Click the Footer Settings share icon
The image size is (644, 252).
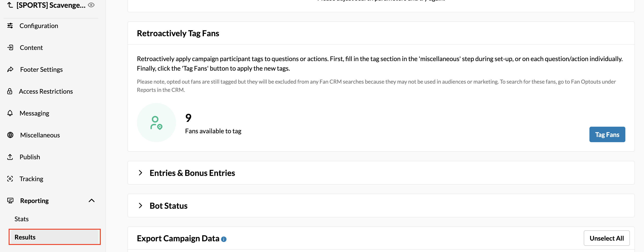point(10,69)
